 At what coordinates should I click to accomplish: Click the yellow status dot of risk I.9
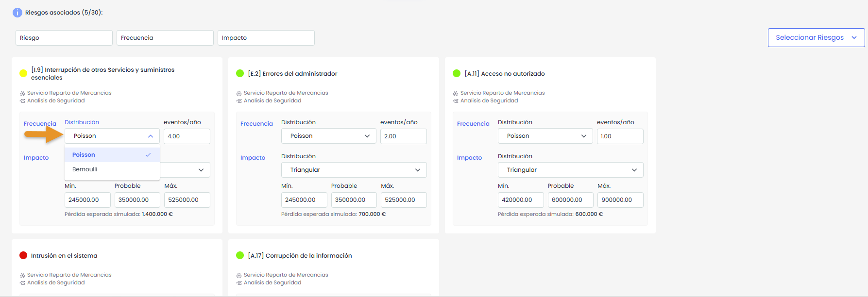(23, 74)
